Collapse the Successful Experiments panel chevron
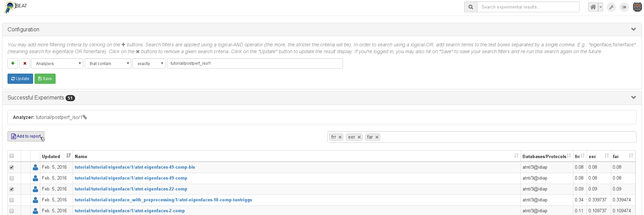Image resolution: width=644 pixels, height=215 pixels. click(x=633, y=97)
